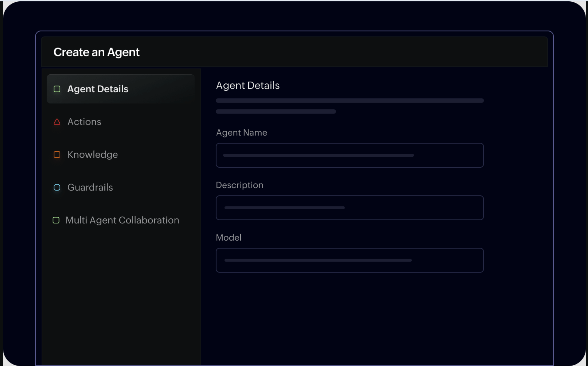Click the Model field label
The width and height of the screenshot is (588, 366).
tap(228, 238)
